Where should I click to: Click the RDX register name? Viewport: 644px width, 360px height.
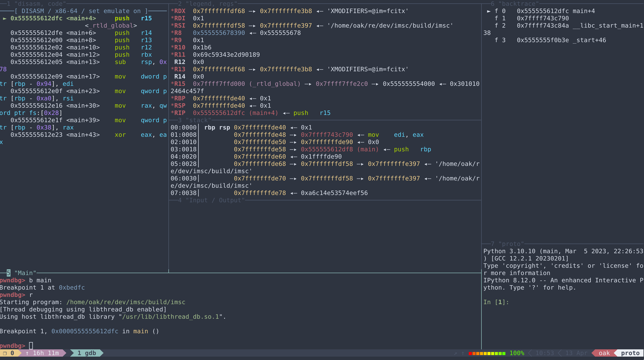pos(180,11)
